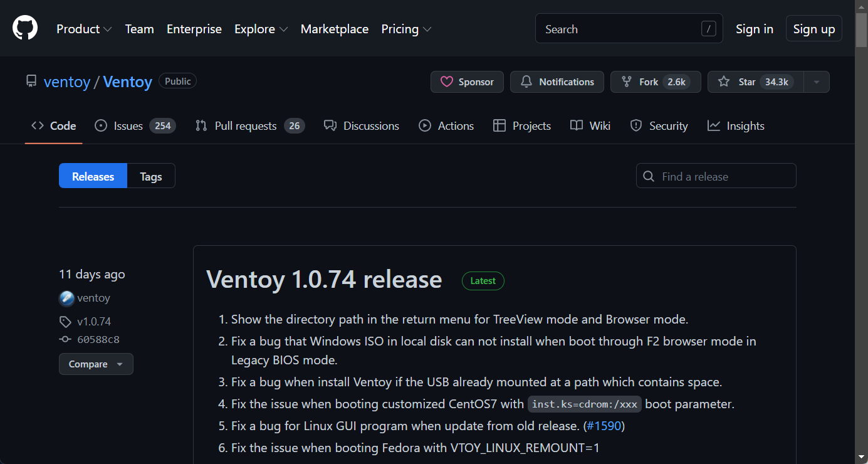Click the v1.0.74 tag icon

coord(65,321)
